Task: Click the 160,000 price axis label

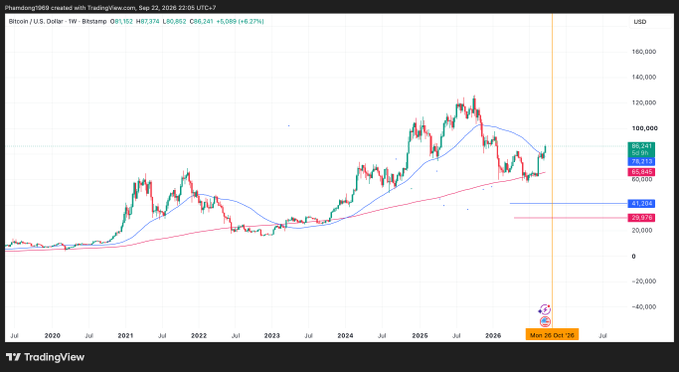Action: coord(644,52)
